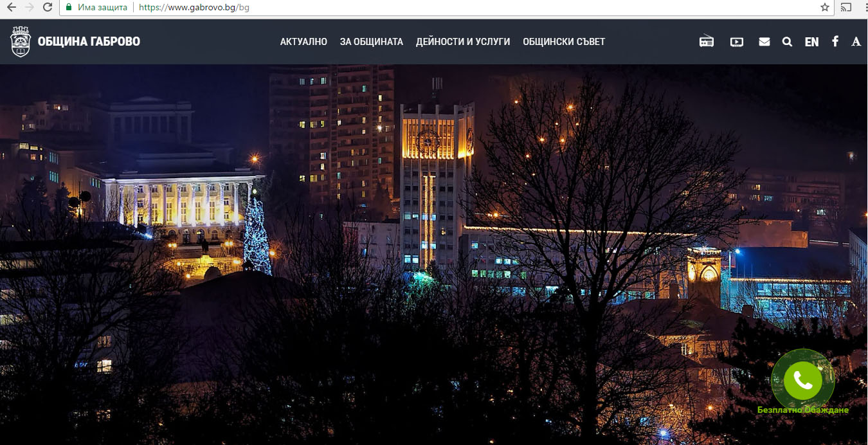Open the envelope contact icon
The width and height of the screenshot is (868, 445).
[x=764, y=42]
